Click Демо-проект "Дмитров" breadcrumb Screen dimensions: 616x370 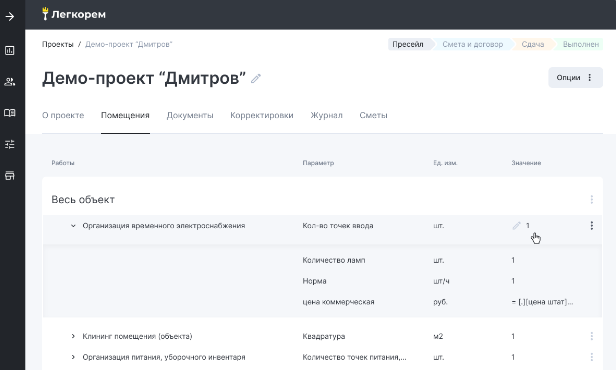129,44
